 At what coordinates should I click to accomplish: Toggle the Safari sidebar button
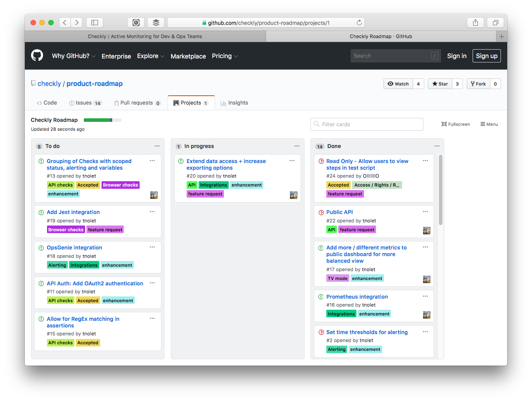(x=94, y=23)
